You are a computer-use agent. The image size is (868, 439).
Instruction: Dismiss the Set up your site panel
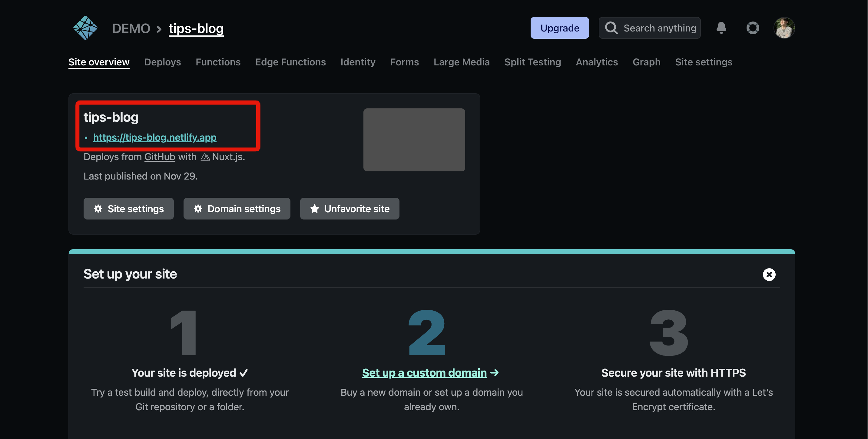click(x=769, y=274)
